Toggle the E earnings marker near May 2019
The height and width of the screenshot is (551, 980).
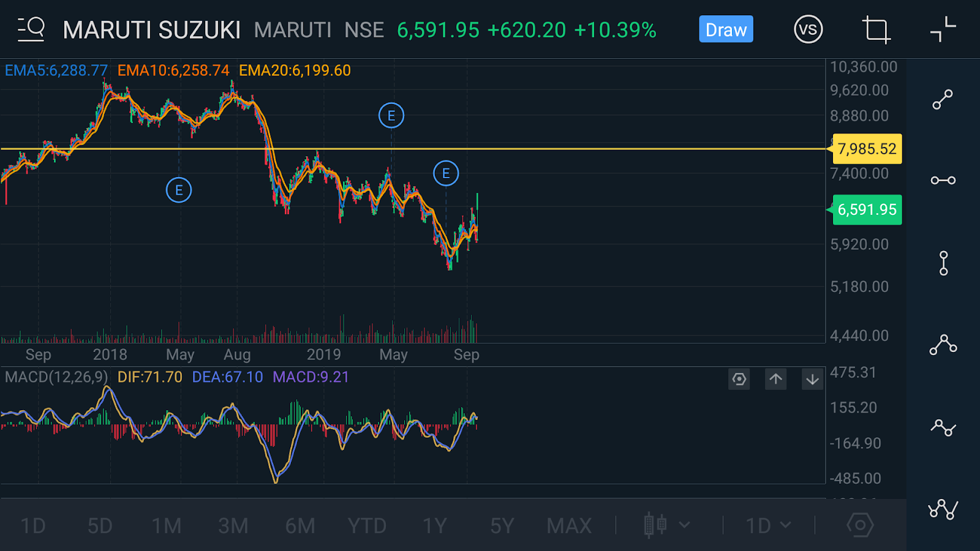coord(391,115)
